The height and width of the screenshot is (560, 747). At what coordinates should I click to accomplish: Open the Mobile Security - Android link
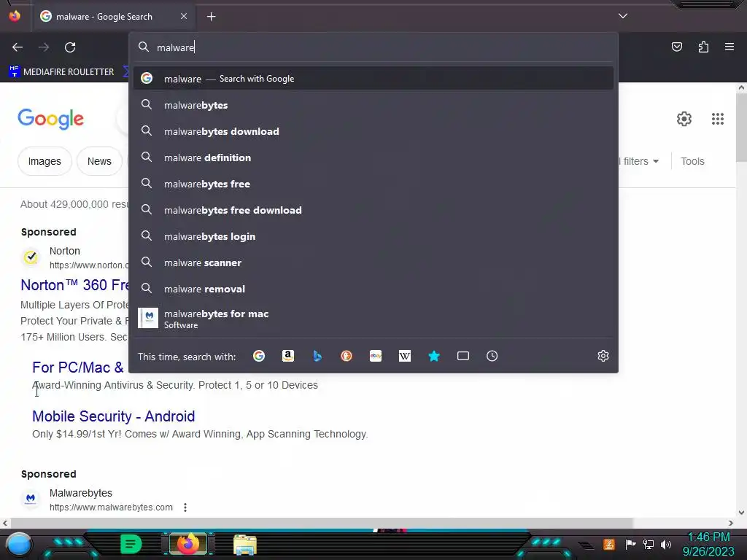[x=113, y=416]
